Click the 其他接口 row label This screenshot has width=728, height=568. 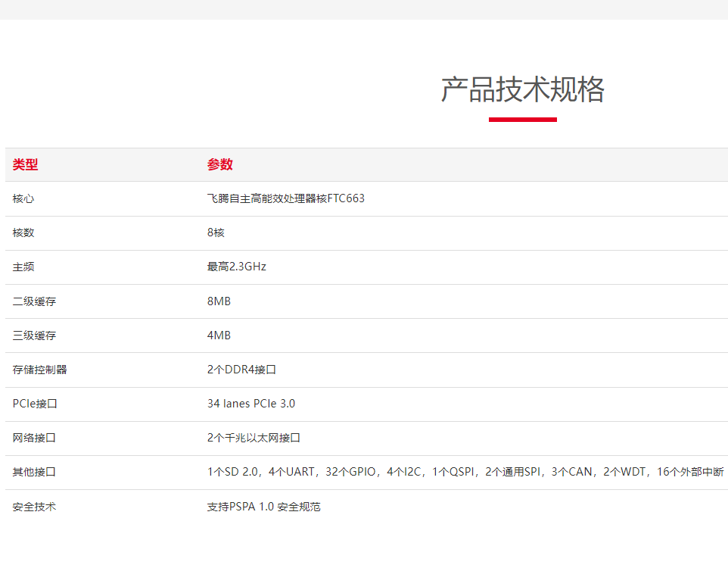[34, 473]
